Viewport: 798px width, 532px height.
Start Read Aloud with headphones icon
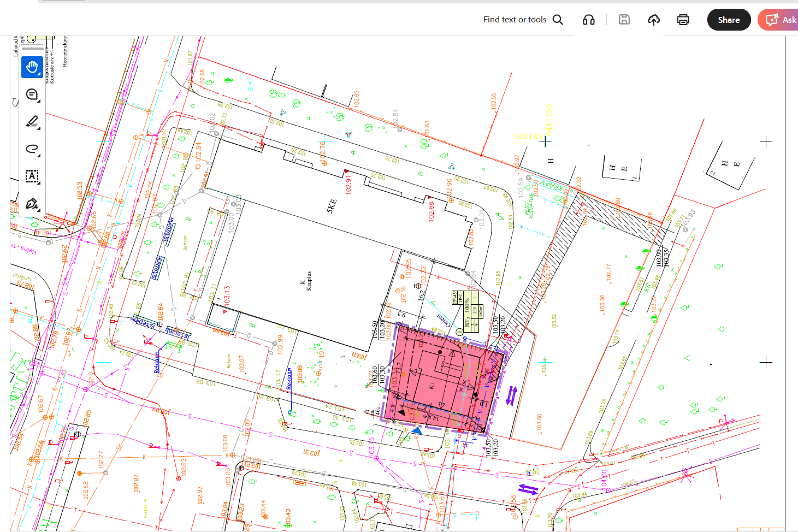[x=589, y=20]
